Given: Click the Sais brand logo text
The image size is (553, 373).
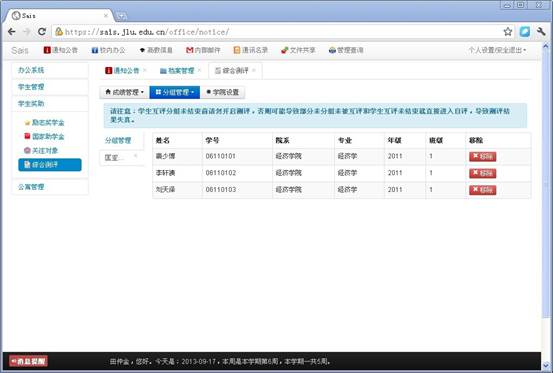Looking at the screenshot, I should [x=20, y=50].
